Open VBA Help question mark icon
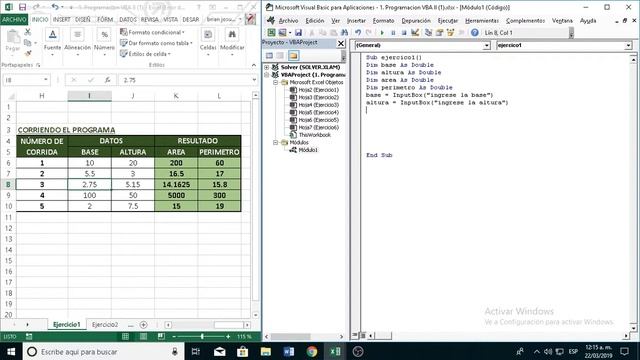Screen dimensions: 640x360 point(474,33)
